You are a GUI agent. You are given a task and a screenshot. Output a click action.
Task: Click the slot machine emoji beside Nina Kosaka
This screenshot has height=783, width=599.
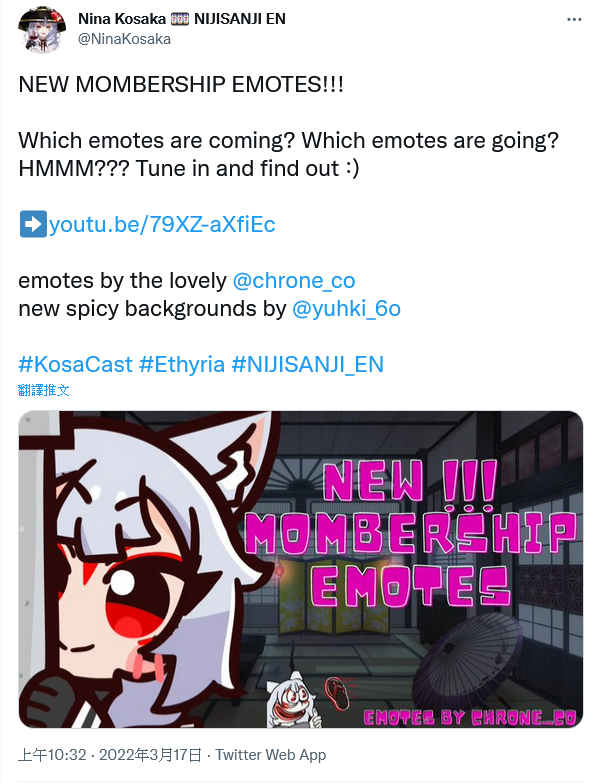tap(179, 19)
